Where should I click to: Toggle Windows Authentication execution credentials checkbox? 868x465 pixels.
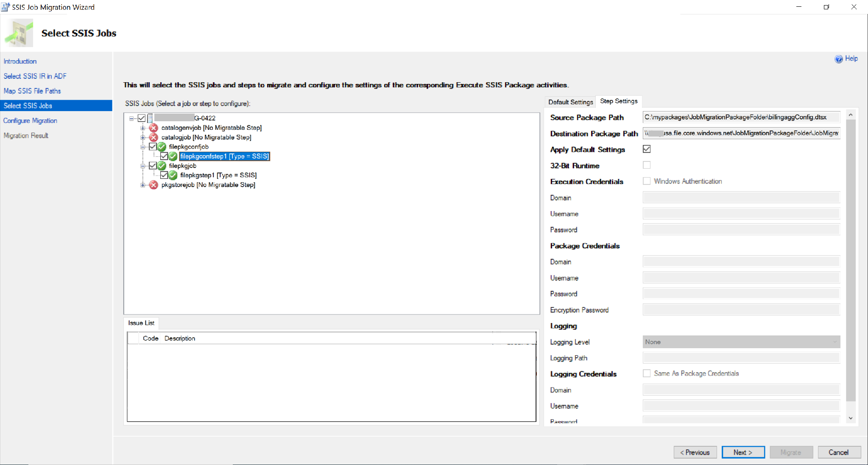point(647,181)
